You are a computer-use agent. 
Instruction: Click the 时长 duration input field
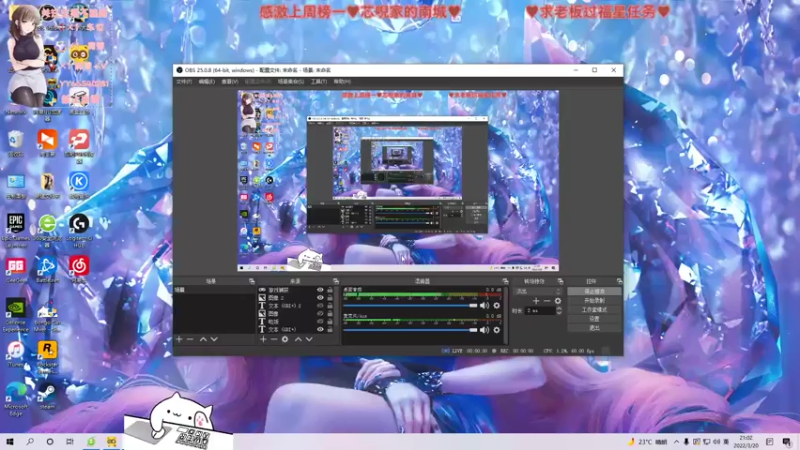[x=541, y=311]
